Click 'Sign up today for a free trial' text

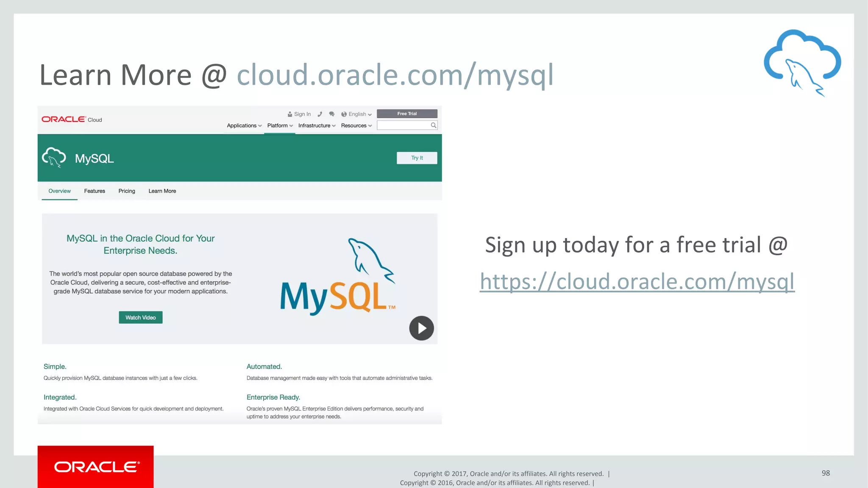636,245
